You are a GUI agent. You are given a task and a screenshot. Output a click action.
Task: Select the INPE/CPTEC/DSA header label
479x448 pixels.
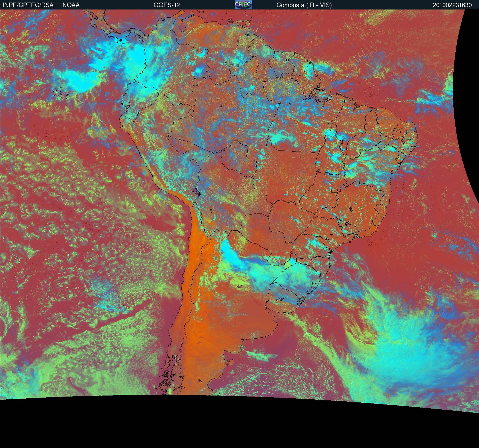(x=28, y=5)
